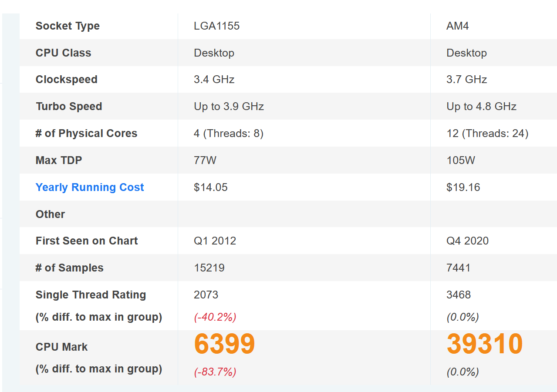
Task: Open the Yearly Running Cost link
Action: point(90,188)
